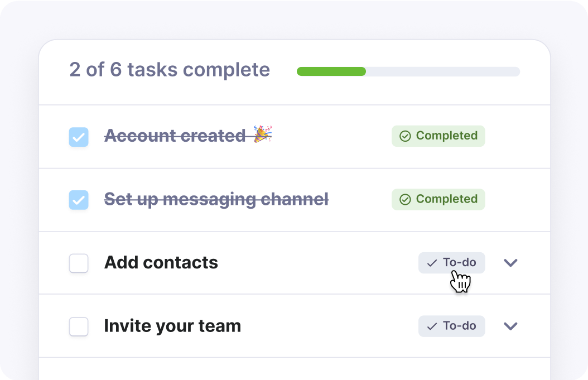Image resolution: width=588 pixels, height=380 pixels.
Task: Click circled check icon in messaging channel's Completed badge
Action: tap(406, 199)
